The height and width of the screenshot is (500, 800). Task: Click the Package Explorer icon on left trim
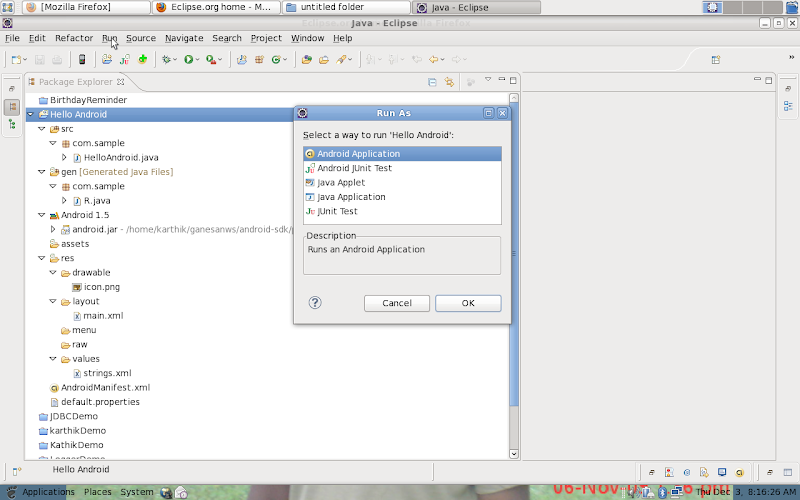click(12, 107)
